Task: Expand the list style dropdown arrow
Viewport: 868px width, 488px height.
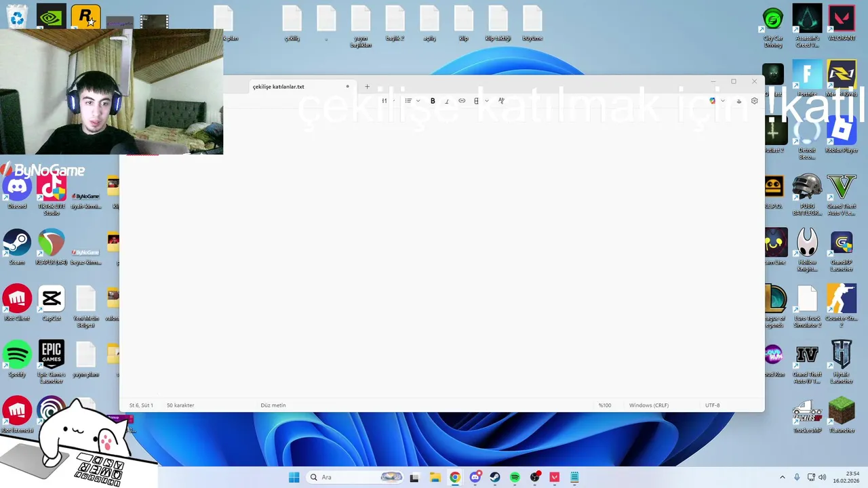Action: click(x=418, y=101)
